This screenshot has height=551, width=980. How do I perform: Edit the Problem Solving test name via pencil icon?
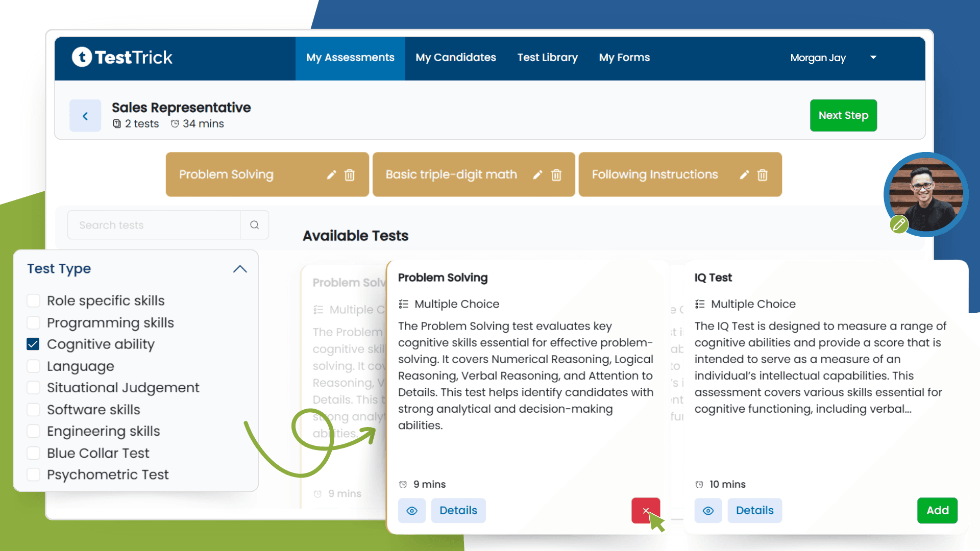(x=331, y=174)
